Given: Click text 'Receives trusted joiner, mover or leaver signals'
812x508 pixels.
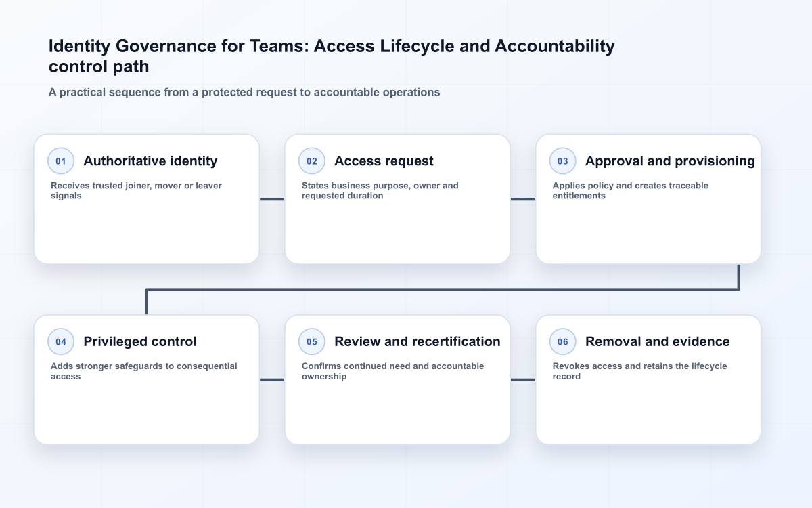Looking at the screenshot, I should coord(136,190).
